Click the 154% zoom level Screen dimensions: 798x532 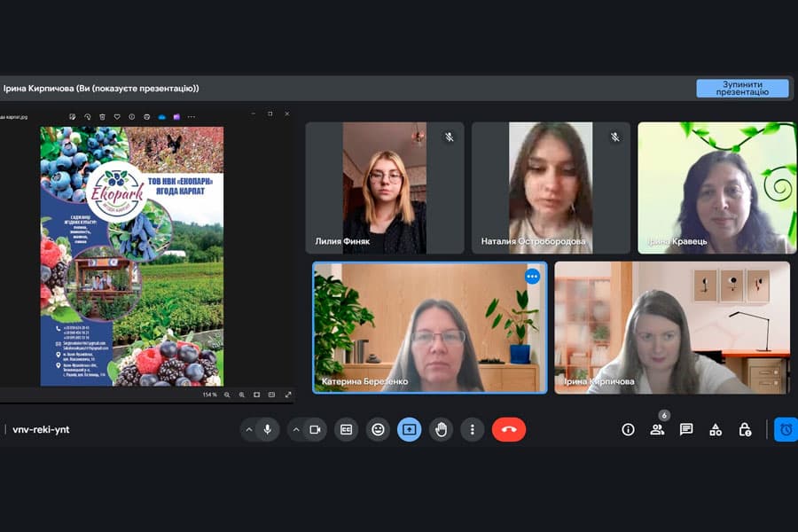pos(209,395)
